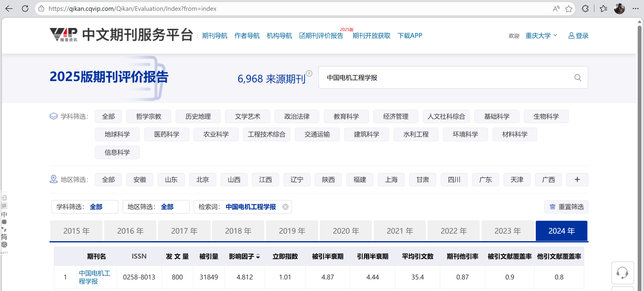Click the 重置筛选 reset button
Viewport: 644px width, 291px height.
point(566,207)
